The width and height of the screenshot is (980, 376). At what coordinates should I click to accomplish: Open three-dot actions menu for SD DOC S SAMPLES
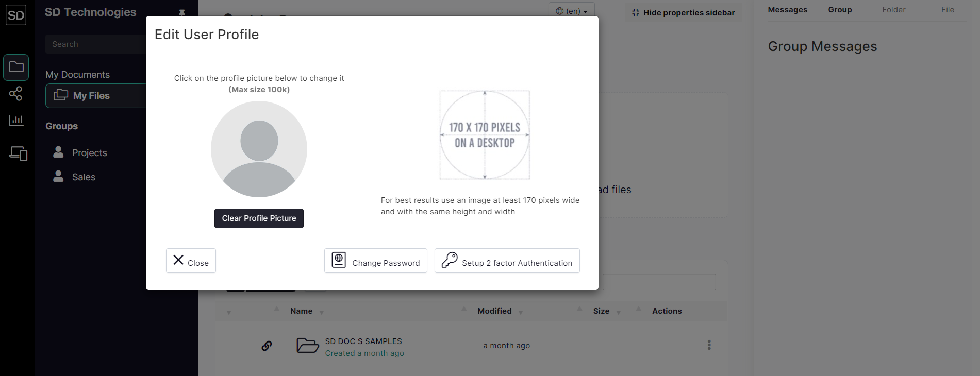[x=709, y=345]
